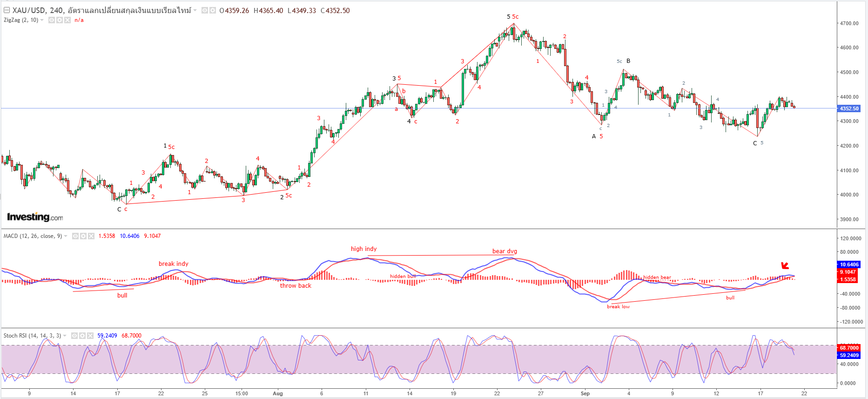Collapse the XAU/USD legend with minus box
868x399 pixels.
tap(7, 10)
